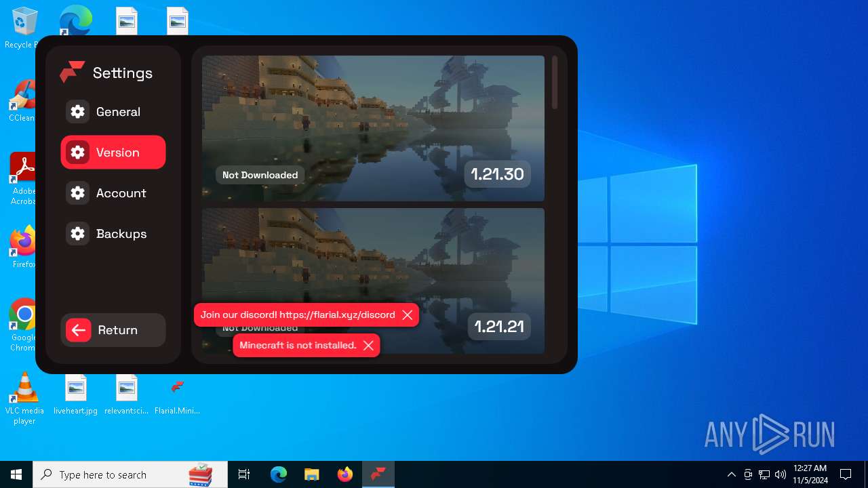Click the 1.21.21 version number label
The width and height of the screenshot is (868, 488).
[x=499, y=327]
